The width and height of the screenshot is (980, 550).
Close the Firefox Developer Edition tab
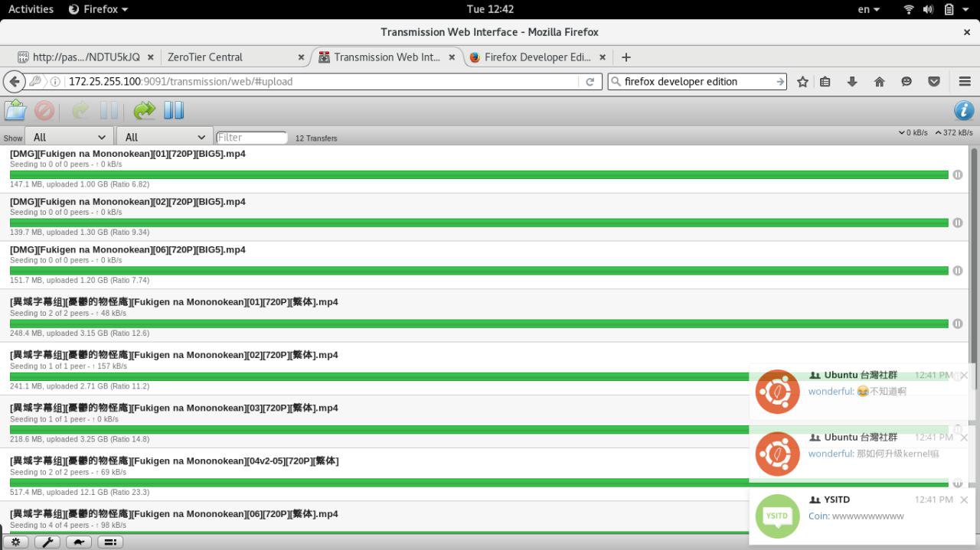(x=603, y=57)
